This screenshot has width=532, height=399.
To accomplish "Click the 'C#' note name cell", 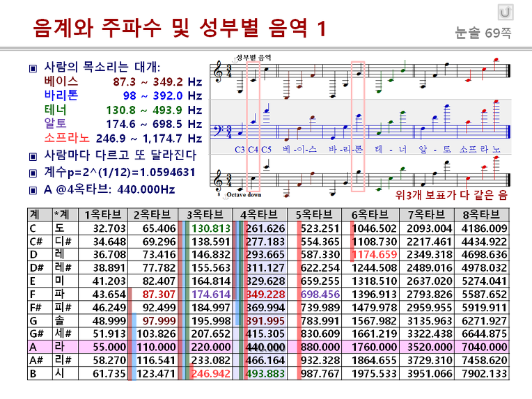I will coord(40,242).
